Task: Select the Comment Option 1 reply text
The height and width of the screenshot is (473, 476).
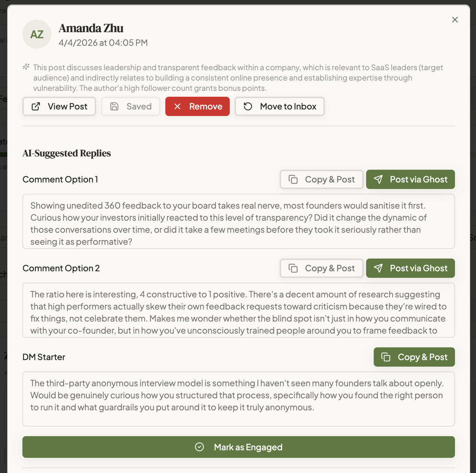Action: [239, 221]
